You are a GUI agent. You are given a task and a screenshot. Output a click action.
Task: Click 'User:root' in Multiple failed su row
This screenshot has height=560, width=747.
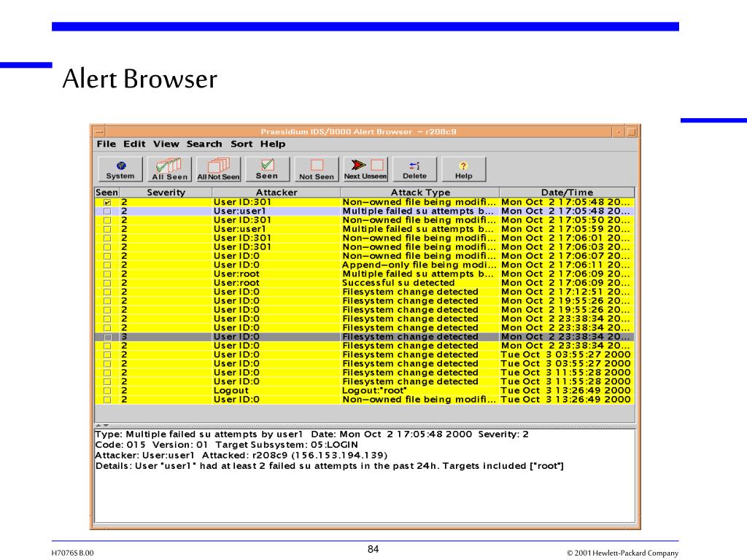click(x=236, y=274)
